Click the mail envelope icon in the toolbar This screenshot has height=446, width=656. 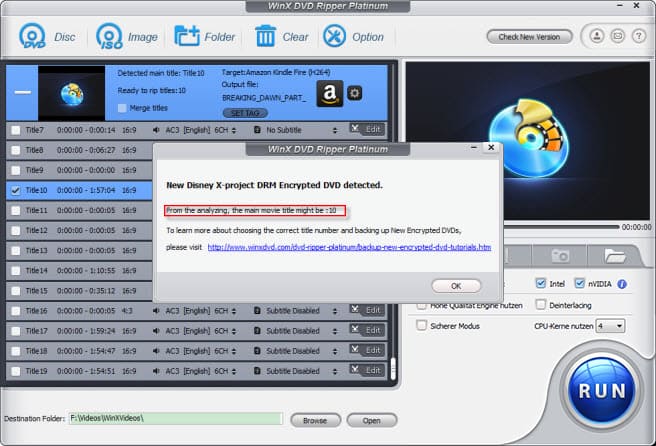pyautogui.click(x=618, y=36)
